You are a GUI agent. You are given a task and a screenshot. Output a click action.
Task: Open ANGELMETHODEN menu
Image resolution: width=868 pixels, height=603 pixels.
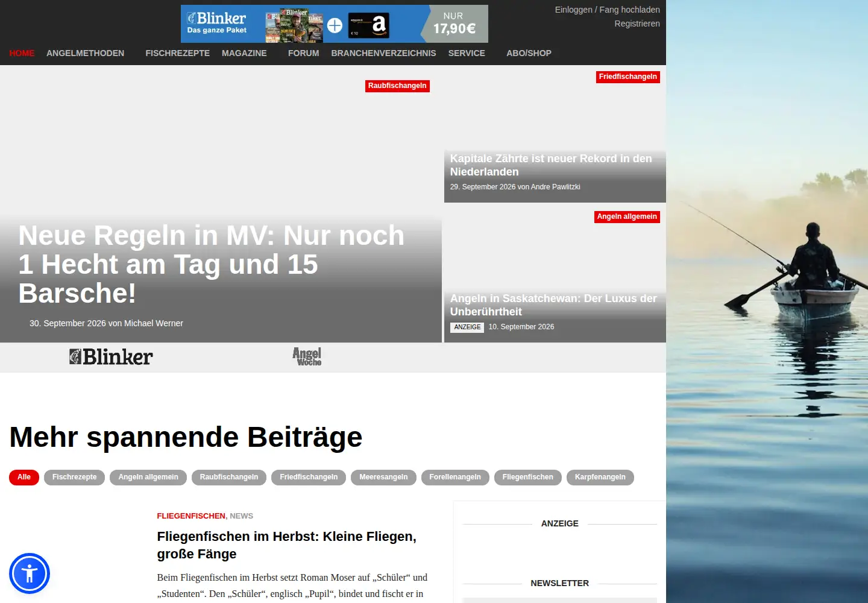(x=85, y=53)
